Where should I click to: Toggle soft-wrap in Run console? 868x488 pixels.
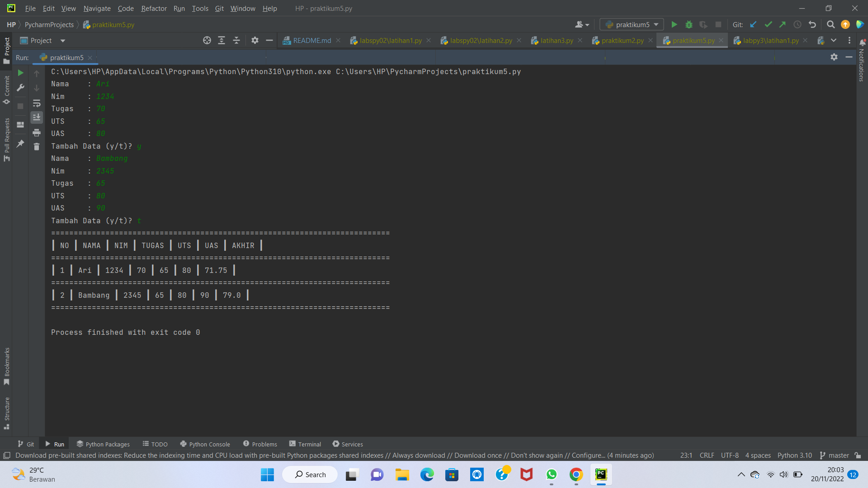[x=37, y=103]
